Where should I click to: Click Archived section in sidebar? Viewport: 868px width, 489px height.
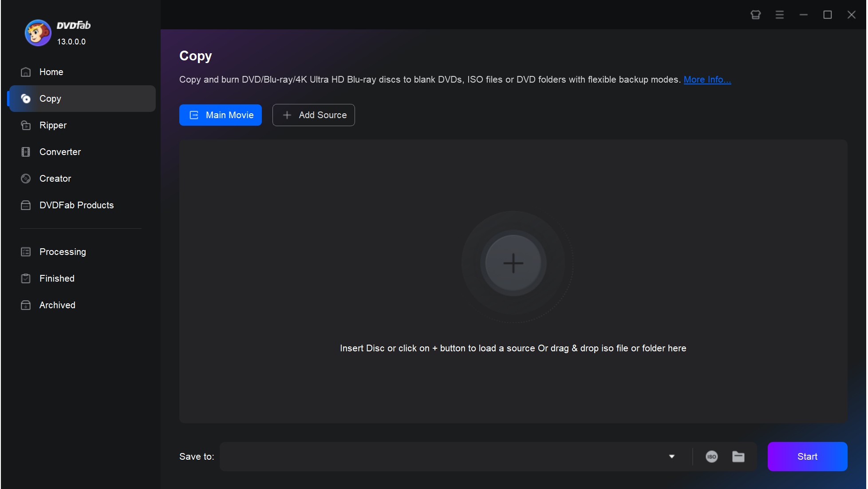tap(57, 305)
